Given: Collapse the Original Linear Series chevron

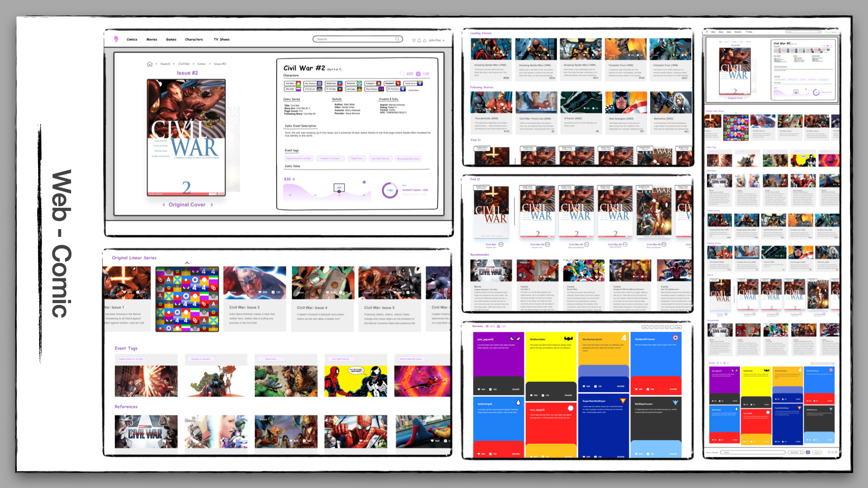Looking at the screenshot, I should coord(187,263).
